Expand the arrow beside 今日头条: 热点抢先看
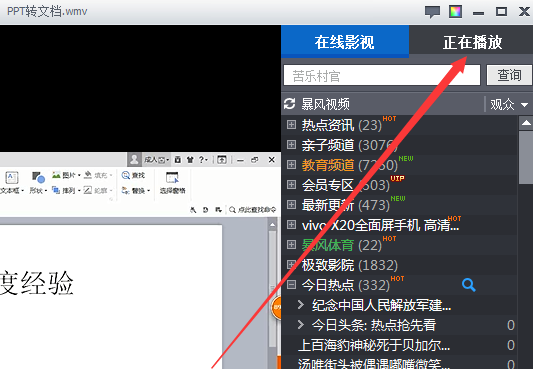 click(300, 324)
